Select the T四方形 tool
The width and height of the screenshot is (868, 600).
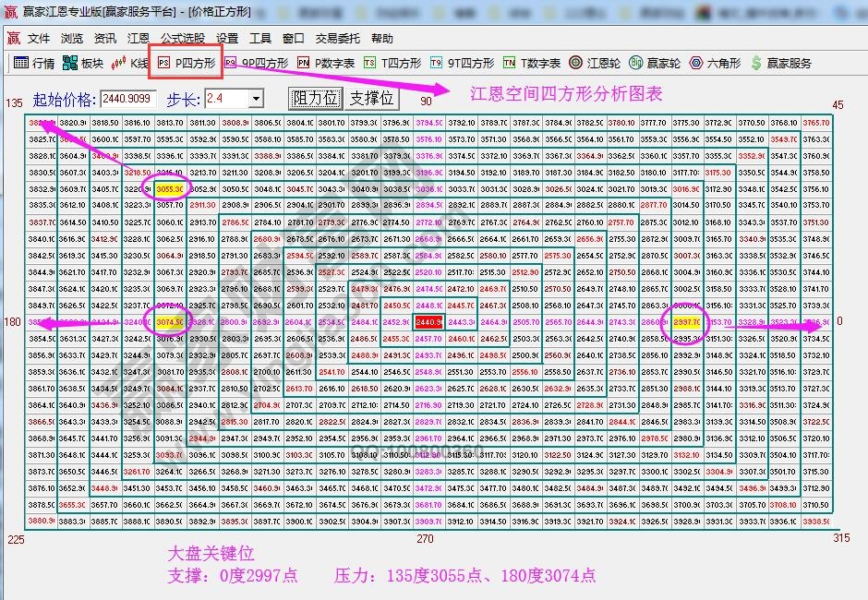(x=401, y=65)
